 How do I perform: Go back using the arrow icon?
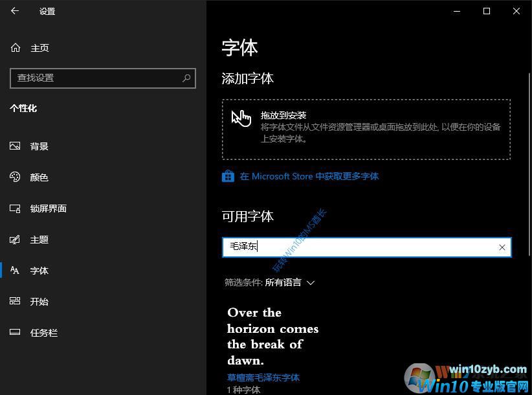15,11
